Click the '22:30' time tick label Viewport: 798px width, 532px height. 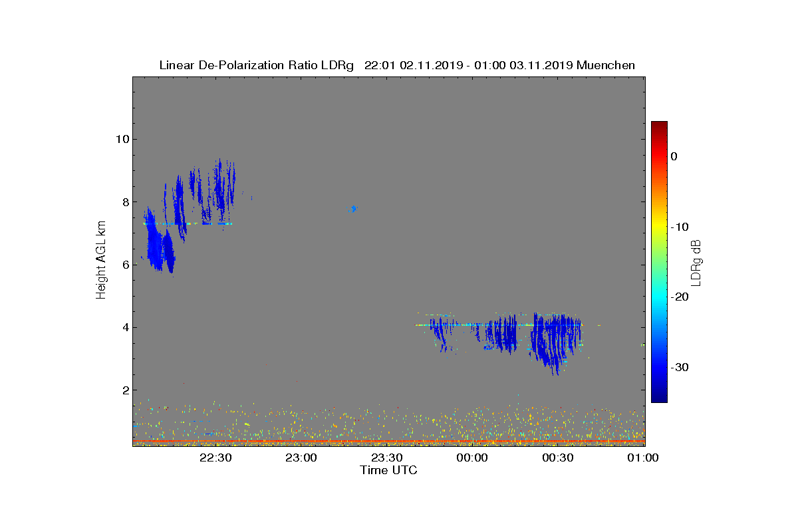click(x=215, y=458)
